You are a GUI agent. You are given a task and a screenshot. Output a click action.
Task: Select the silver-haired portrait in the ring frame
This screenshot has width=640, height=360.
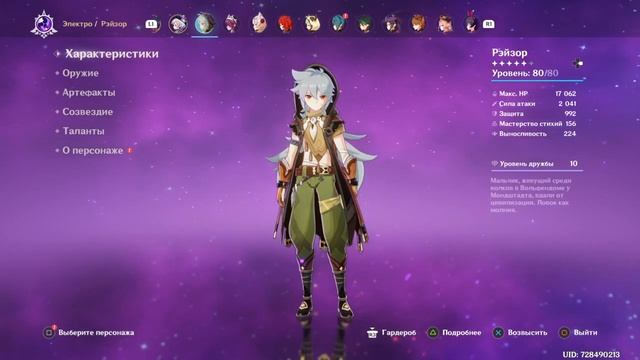pyautogui.click(x=178, y=24)
